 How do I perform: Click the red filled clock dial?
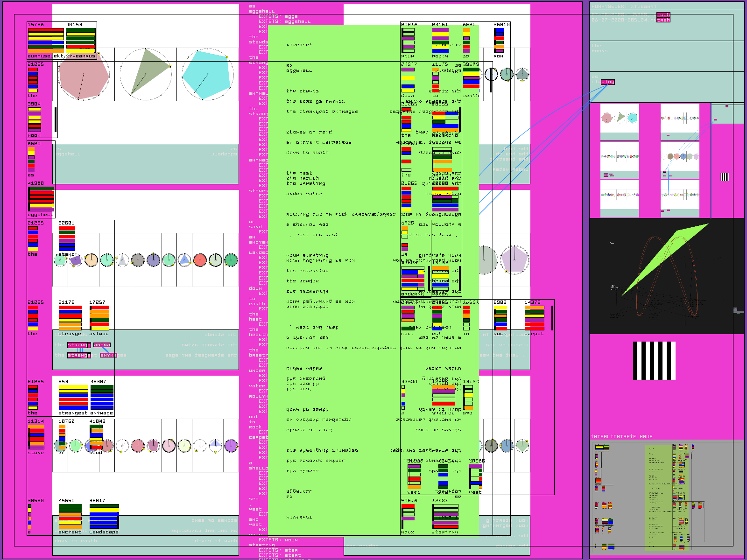[200, 260]
